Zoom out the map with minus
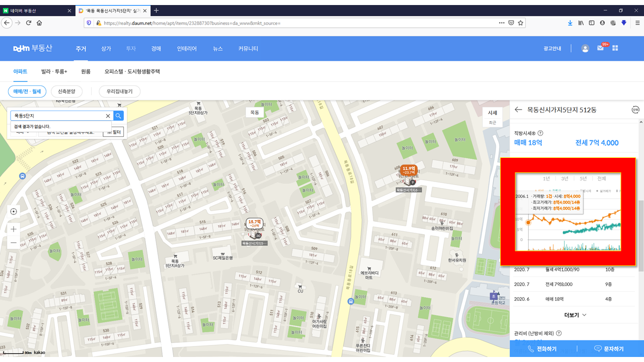The height and width of the screenshot is (362, 644). tap(14, 243)
